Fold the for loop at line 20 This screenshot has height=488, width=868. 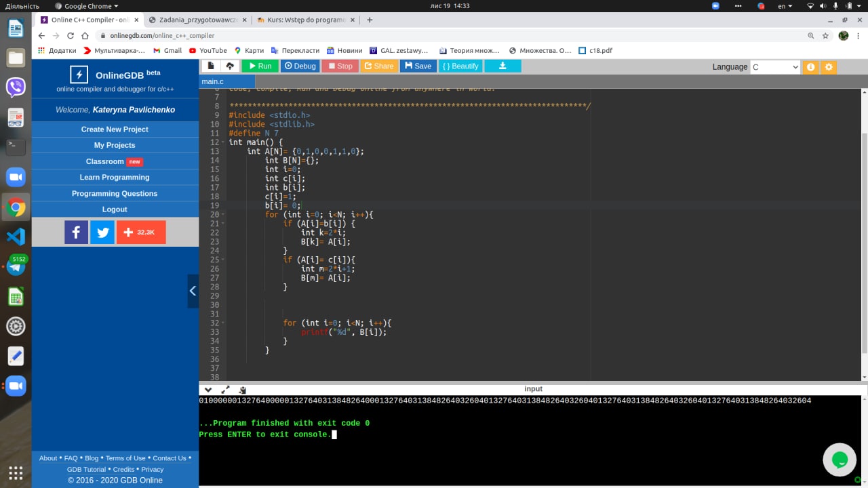(x=223, y=215)
